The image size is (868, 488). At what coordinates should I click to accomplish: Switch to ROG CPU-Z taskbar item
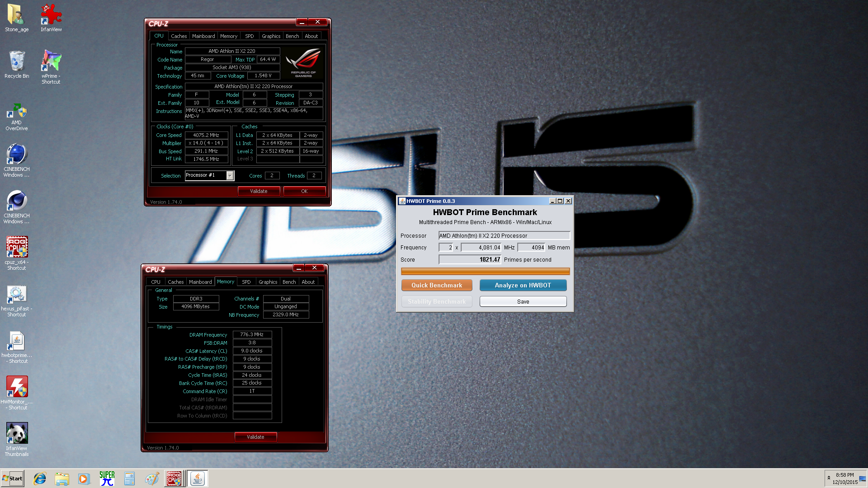[x=175, y=479]
